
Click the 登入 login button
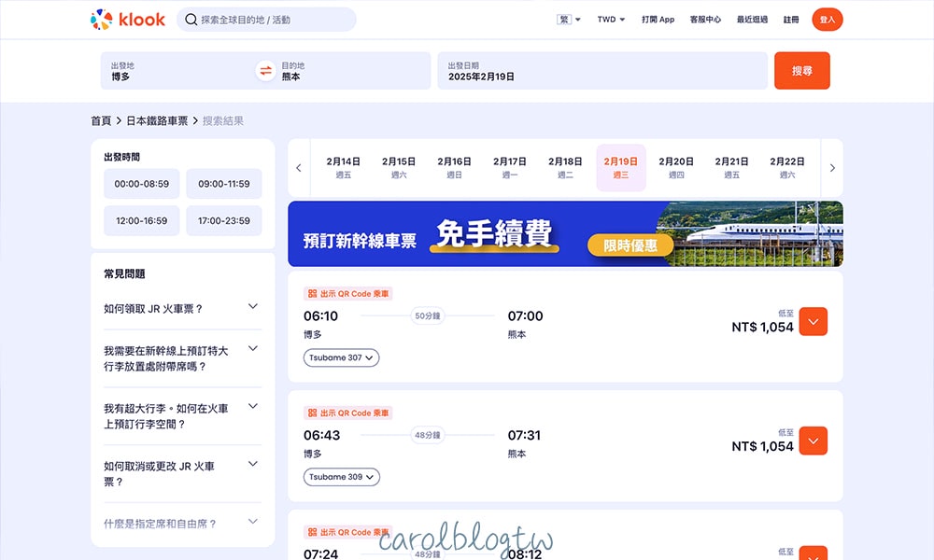(x=828, y=20)
